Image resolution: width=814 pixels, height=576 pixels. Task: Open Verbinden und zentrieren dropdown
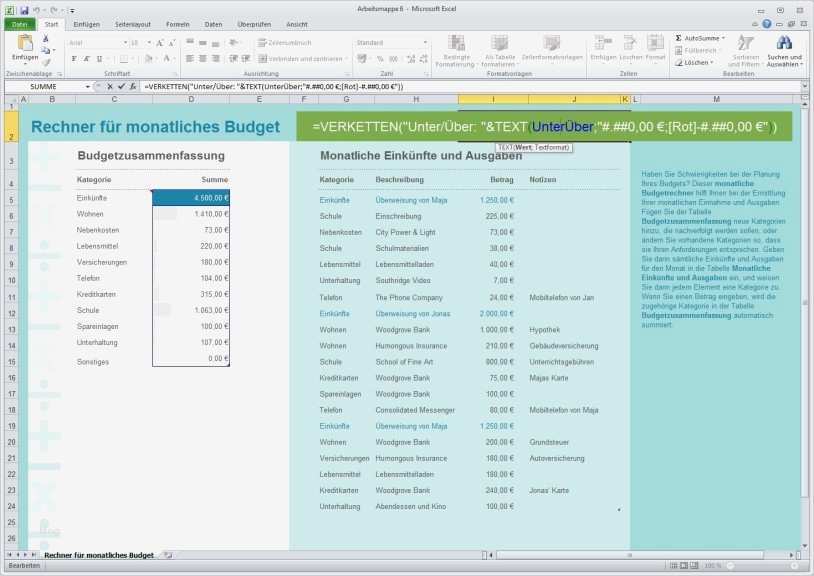346,59
